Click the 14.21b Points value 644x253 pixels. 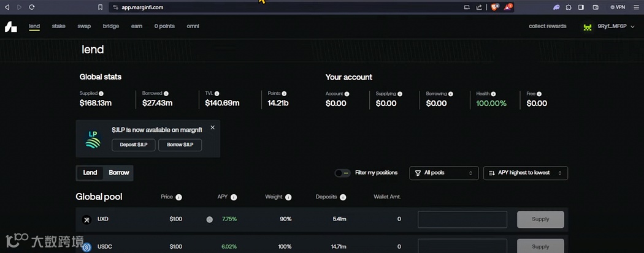(x=278, y=104)
